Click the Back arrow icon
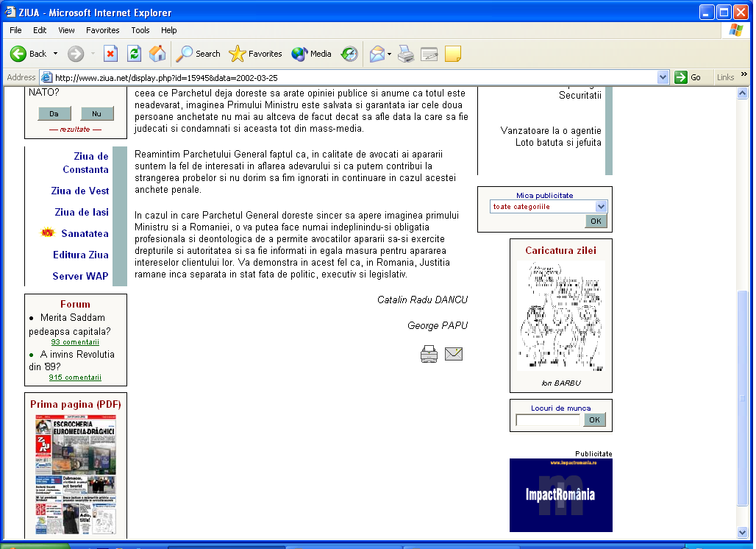The image size is (756, 549). tap(18, 54)
